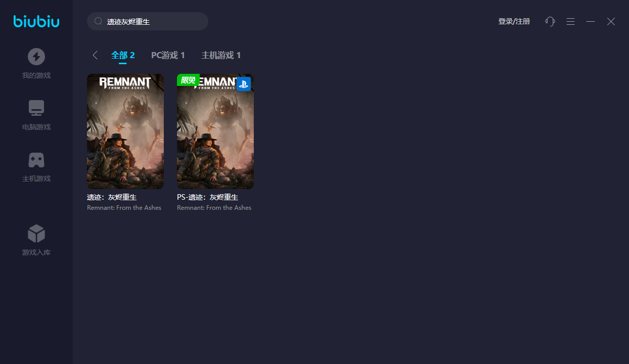Click the biubiu logo
Screen dimensions: 629x364
[x=36, y=21]
